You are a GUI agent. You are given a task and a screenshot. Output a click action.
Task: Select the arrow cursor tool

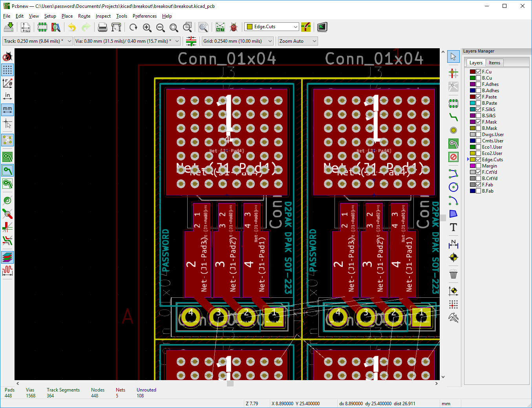453,56
